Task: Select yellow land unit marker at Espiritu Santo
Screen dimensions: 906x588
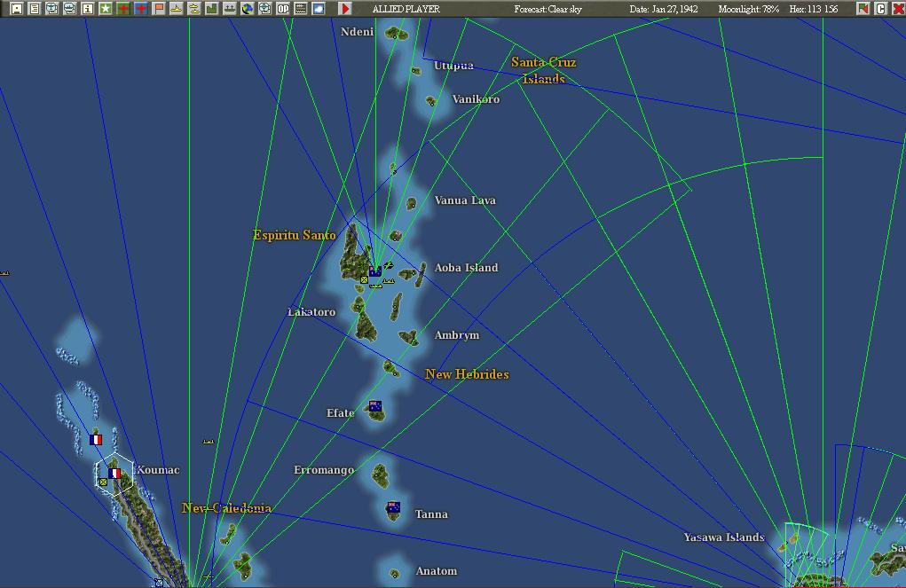Action: tap(364, 279)
